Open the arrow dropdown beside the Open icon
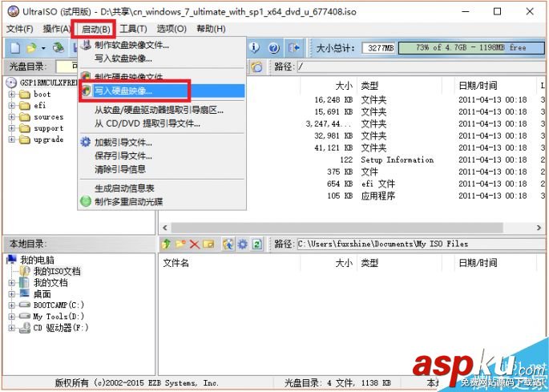Image resolution: width=549 pixels, height=392 pixels. pyautogui.click(x=43, y=48)
